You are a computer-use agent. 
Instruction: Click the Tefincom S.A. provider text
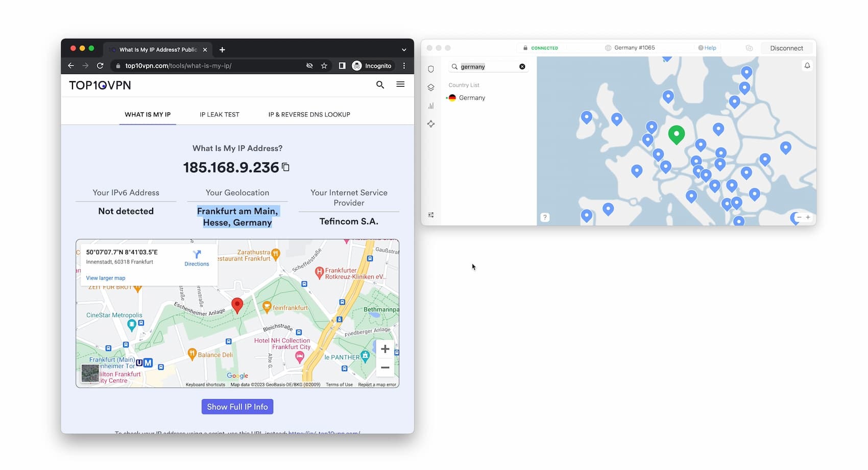pos(349,221)
